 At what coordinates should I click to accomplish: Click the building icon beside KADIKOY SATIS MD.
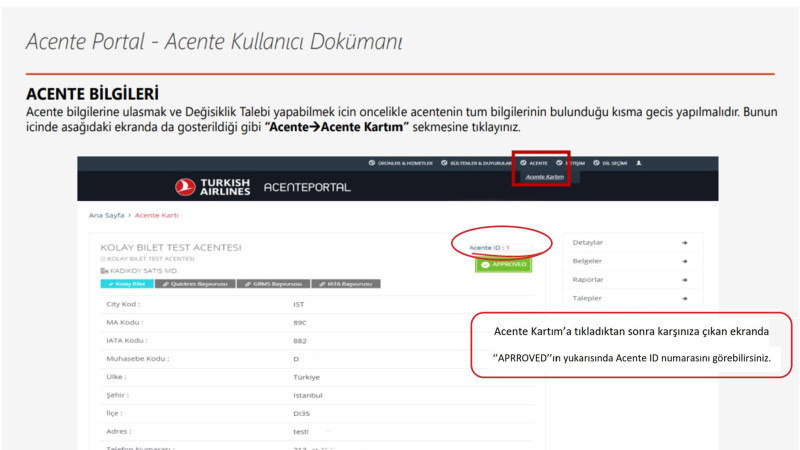104,271
